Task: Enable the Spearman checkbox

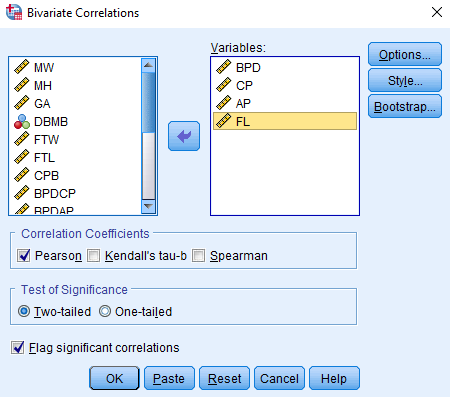Action: coord(198,256)
